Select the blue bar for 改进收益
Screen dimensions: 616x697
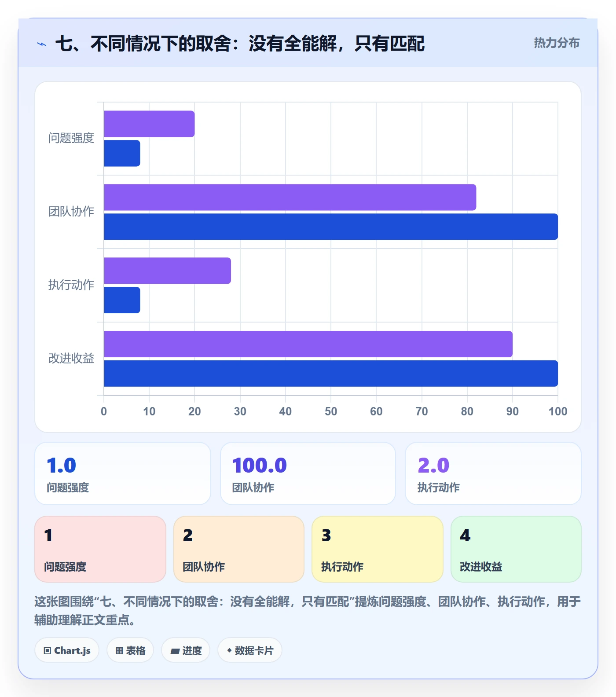coord(331,374)
